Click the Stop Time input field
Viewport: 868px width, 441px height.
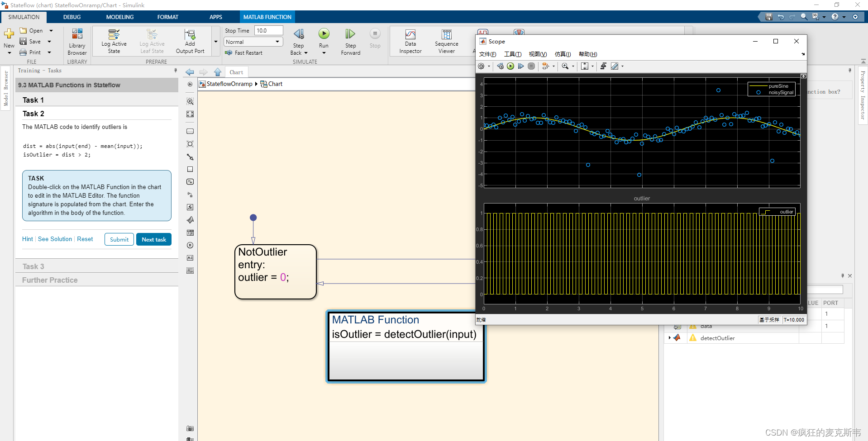[268, 30]
